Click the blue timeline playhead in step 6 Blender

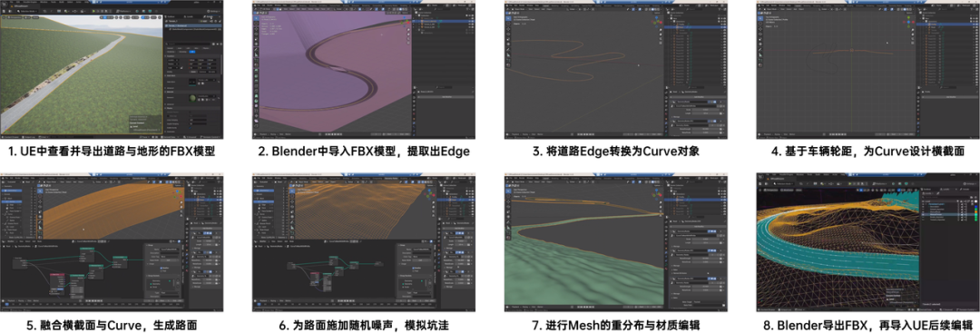point(259,304)
